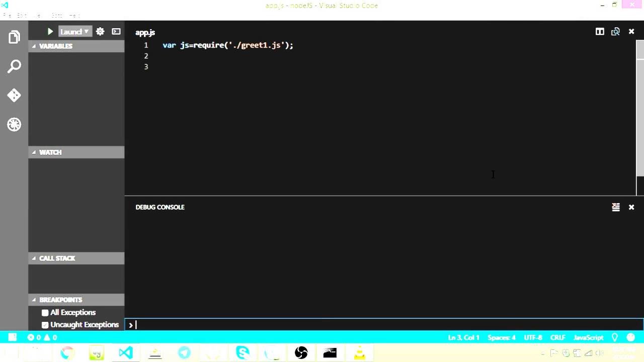Open the Search view in the sidebar
The height and width of the screenshot is (362, 644).
(x=14, y=66)
